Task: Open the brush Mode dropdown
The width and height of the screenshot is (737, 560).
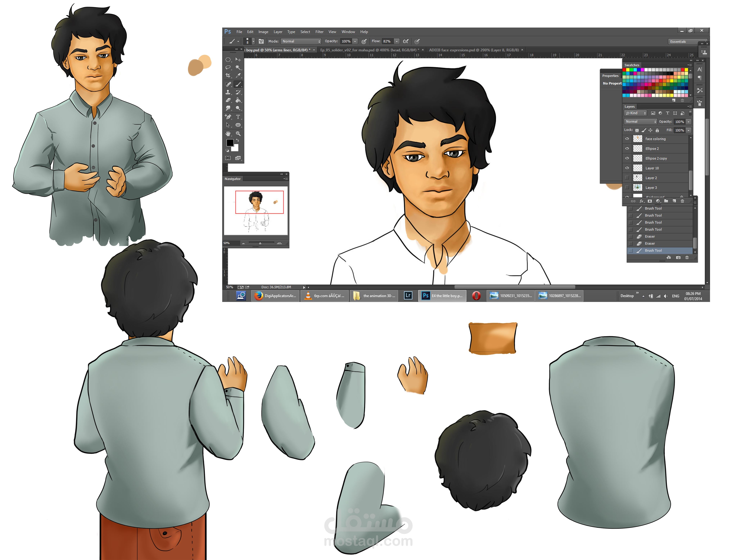Action: click(301, 41)
